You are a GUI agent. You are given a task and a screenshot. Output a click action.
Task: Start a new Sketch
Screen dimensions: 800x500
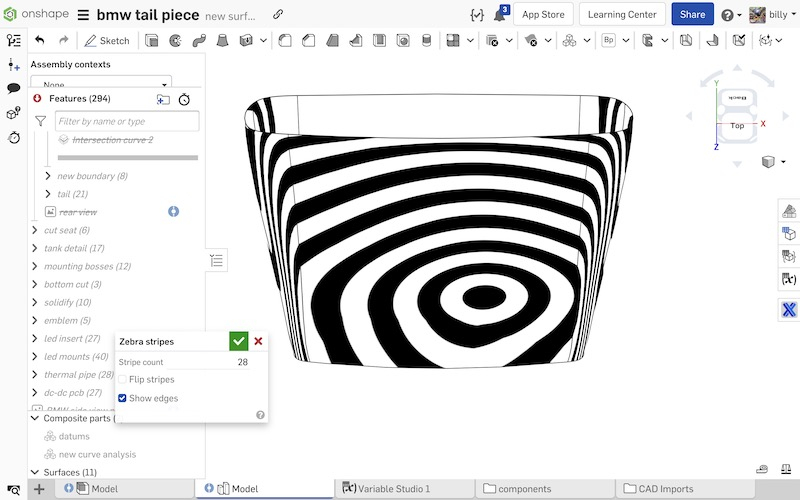click(107, 41)
